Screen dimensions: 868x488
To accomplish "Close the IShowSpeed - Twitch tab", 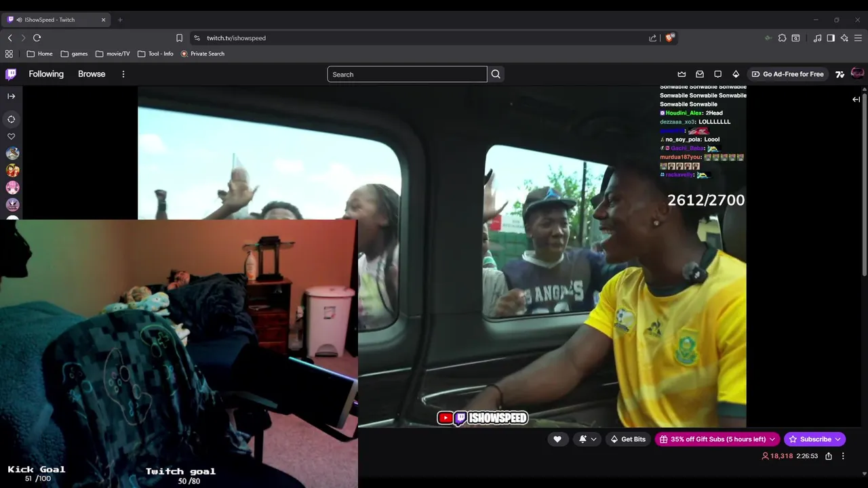I will (x=103, y=20).
